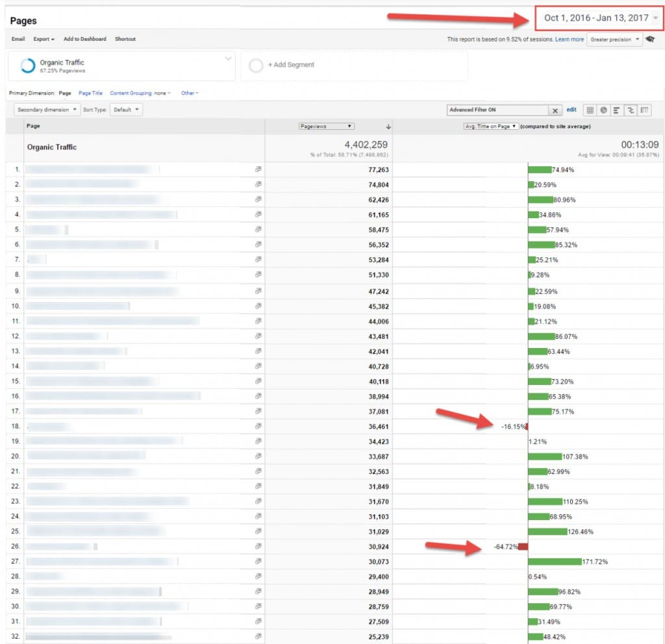Clear the Advanced Filter with the X icon
The image size is (665, 644).
556,110
